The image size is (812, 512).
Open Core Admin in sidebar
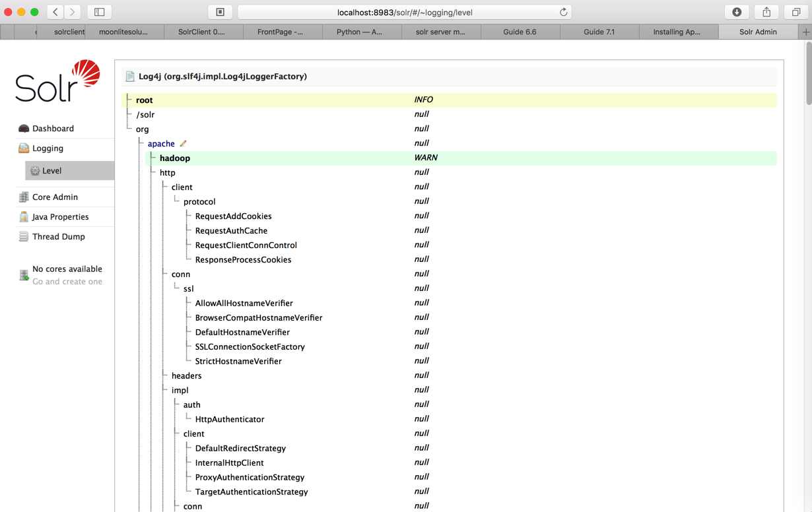tap(55, 197)
